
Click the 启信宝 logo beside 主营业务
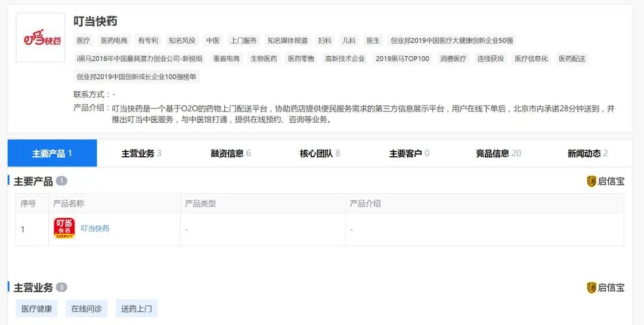pyautogui.click(x=605, y=287)
